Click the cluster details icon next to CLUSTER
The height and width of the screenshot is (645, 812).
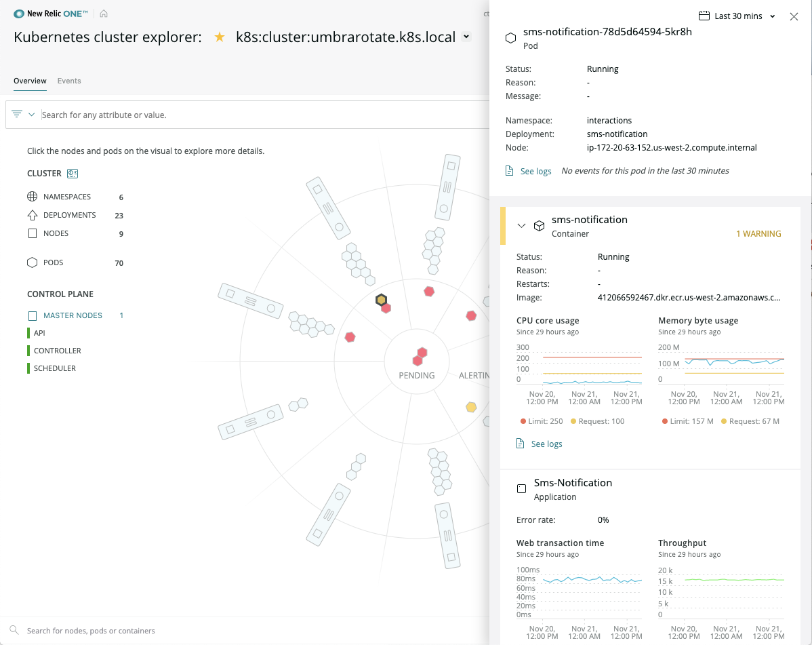[x=73, y=174]
